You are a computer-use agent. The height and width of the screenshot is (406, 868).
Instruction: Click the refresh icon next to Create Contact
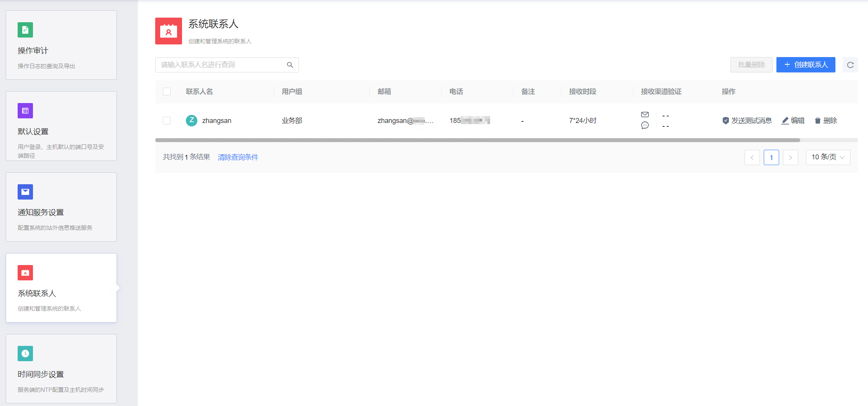click(x=850, y=65)
